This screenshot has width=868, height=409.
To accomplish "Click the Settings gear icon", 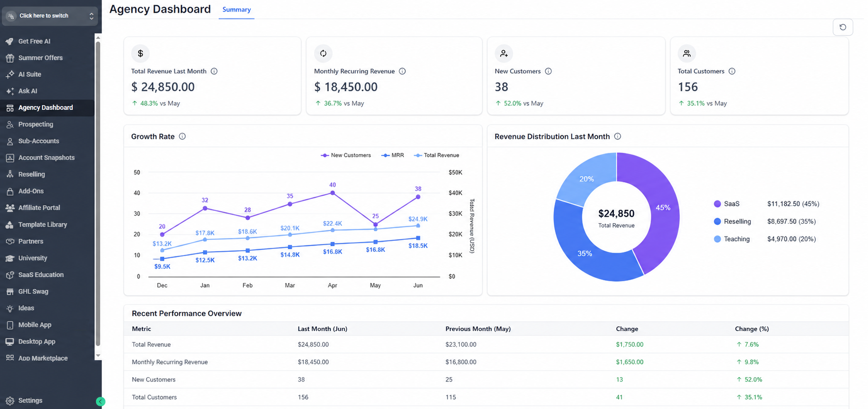I will (x=10, y=400).
